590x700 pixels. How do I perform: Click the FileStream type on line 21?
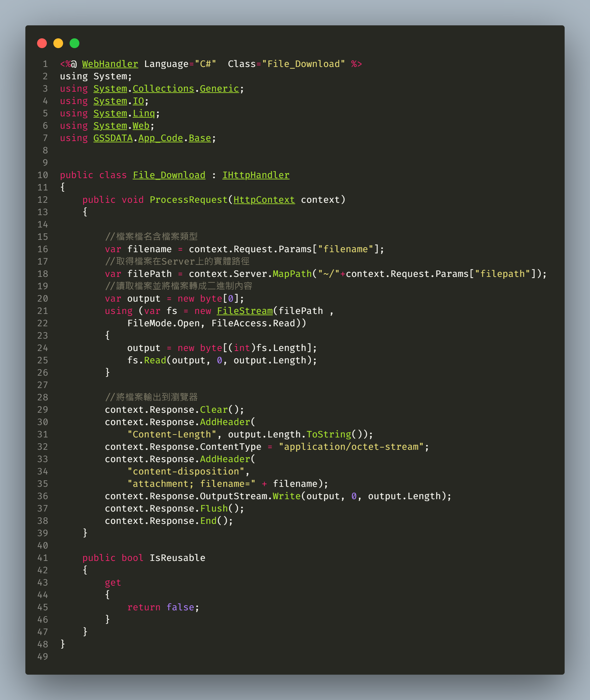click(x=245, y=311)
